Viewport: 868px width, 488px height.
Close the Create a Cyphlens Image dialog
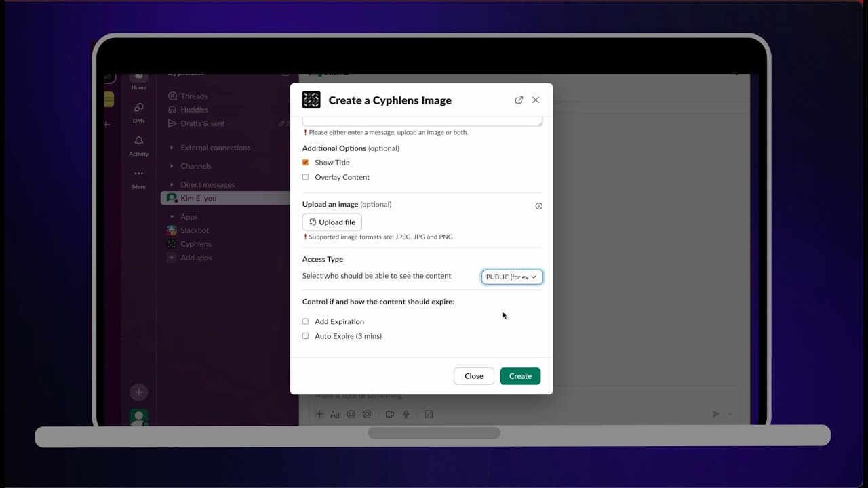tap(536, 100)
